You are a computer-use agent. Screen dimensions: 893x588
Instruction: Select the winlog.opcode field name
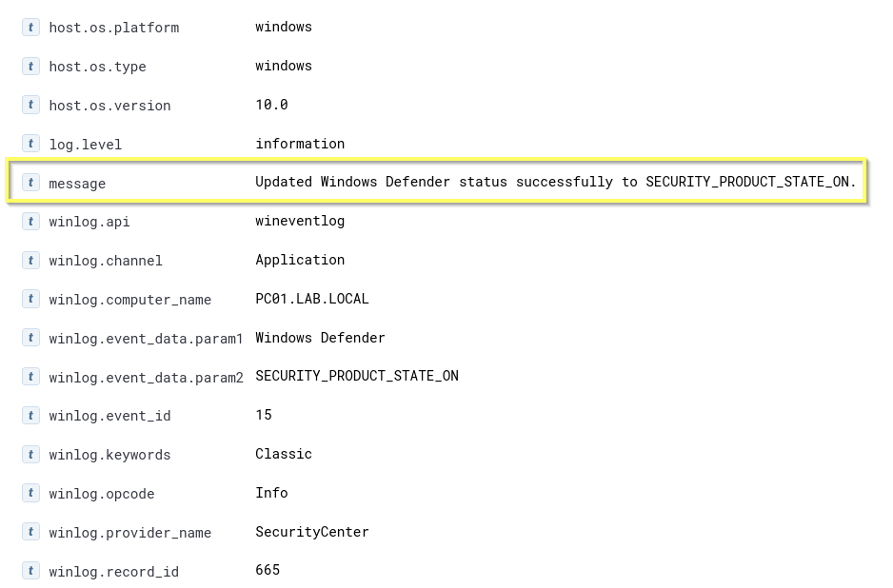[x=101, y=494]
